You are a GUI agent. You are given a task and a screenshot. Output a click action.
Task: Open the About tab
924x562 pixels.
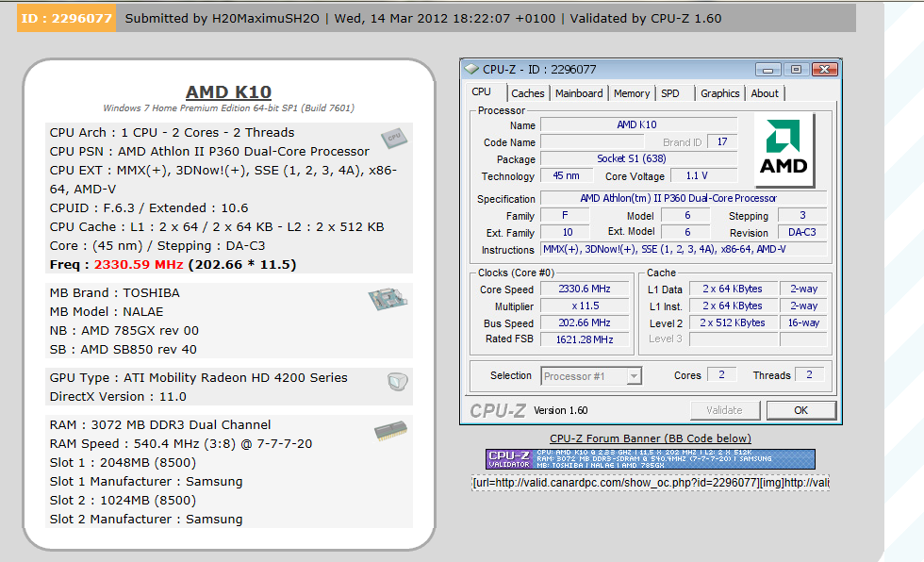765,93
